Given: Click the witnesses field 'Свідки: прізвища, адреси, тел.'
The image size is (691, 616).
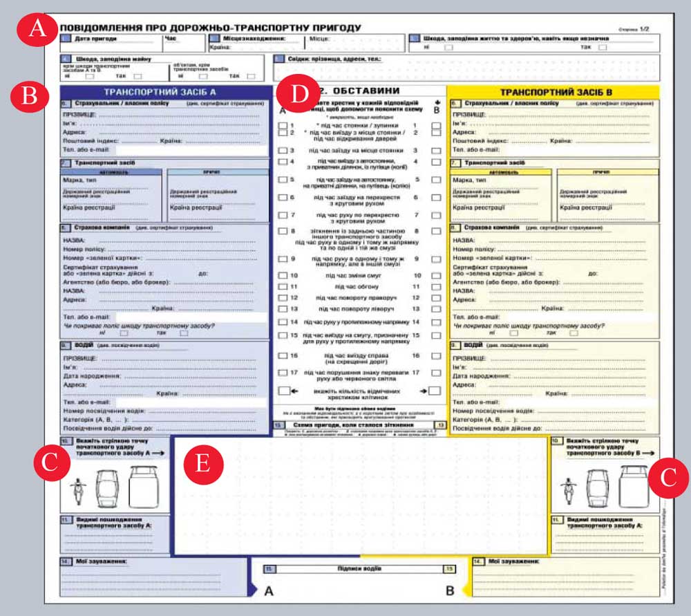Looking at the screenshot, I should point(466,68).
